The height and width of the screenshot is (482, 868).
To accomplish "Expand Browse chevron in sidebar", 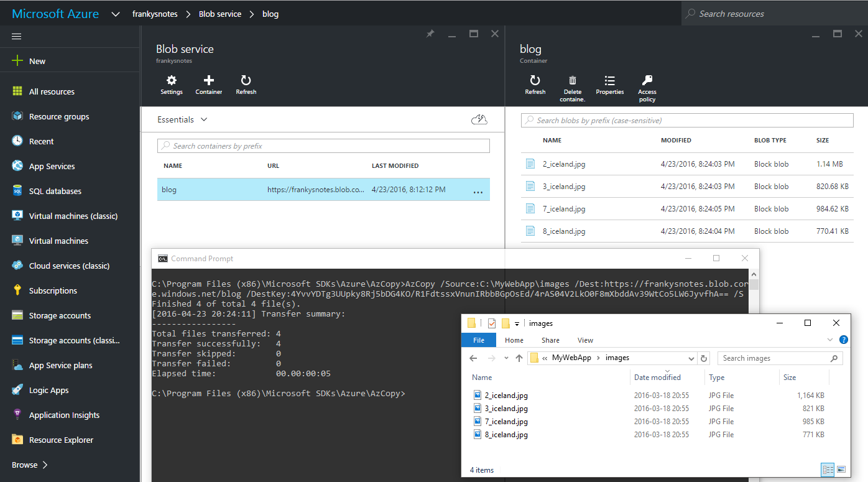I will (45, 465).
